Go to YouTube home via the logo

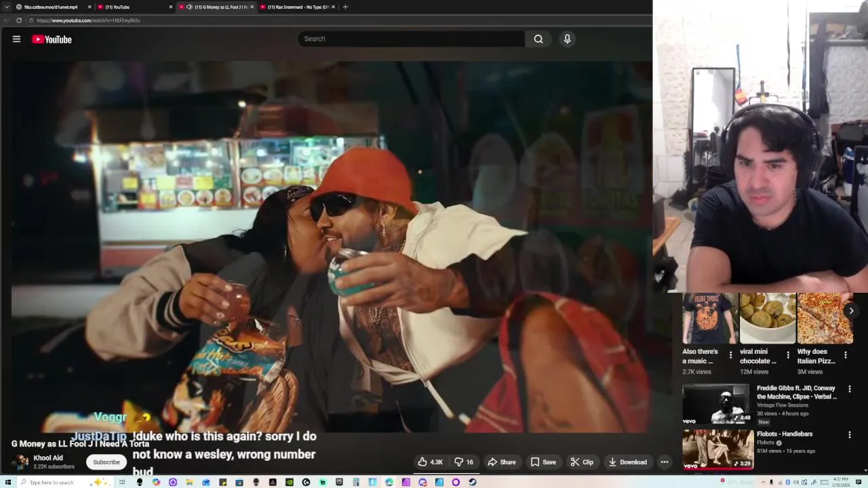(x=52, y=39)
